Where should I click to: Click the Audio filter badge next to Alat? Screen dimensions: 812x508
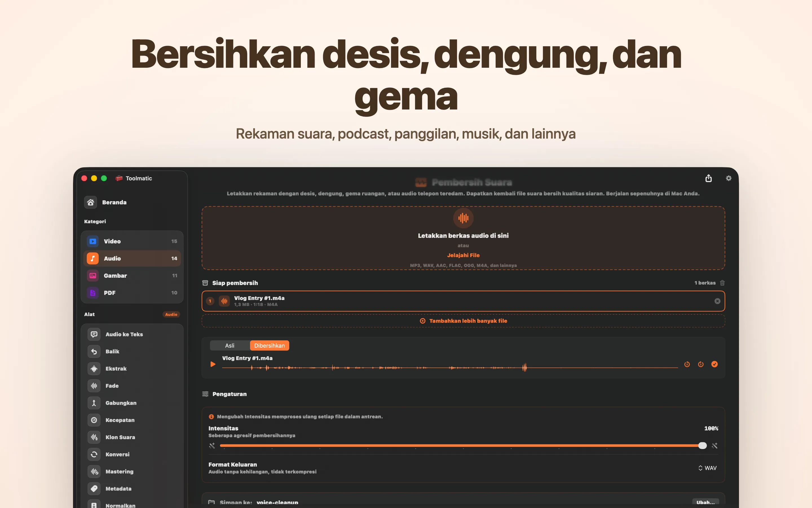coord(171,314)
